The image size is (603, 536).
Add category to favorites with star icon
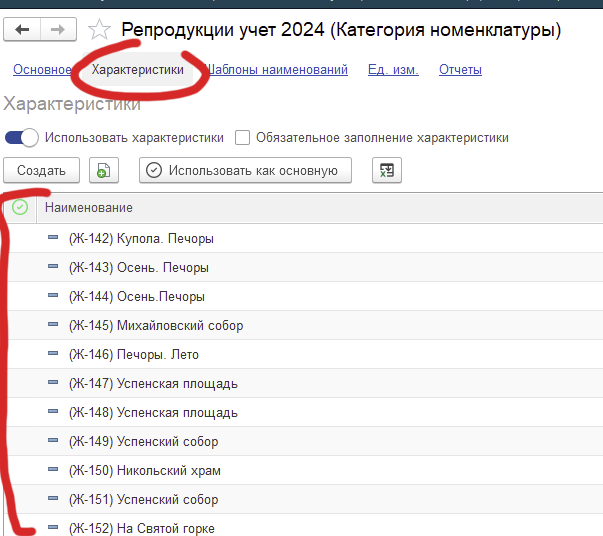100,31
